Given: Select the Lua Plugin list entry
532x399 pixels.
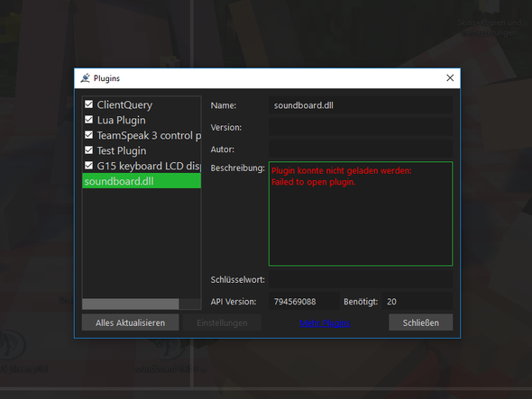Looking at the screenshot, I should tap(121, 120).
